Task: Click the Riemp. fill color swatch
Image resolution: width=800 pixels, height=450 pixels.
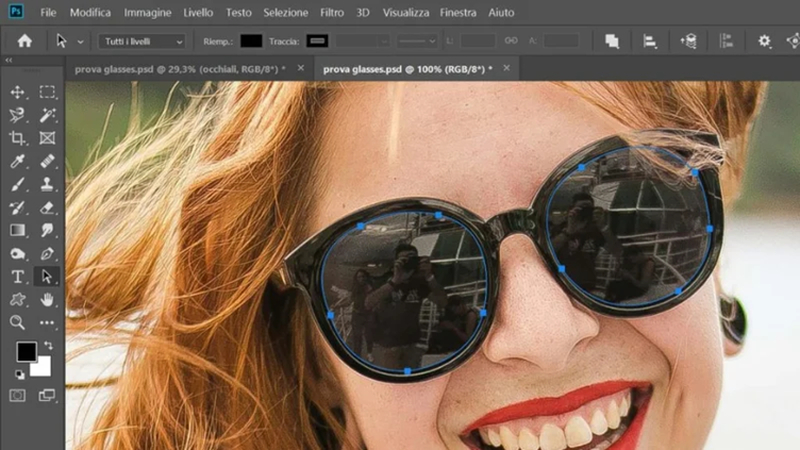Action: click(251, 41)
